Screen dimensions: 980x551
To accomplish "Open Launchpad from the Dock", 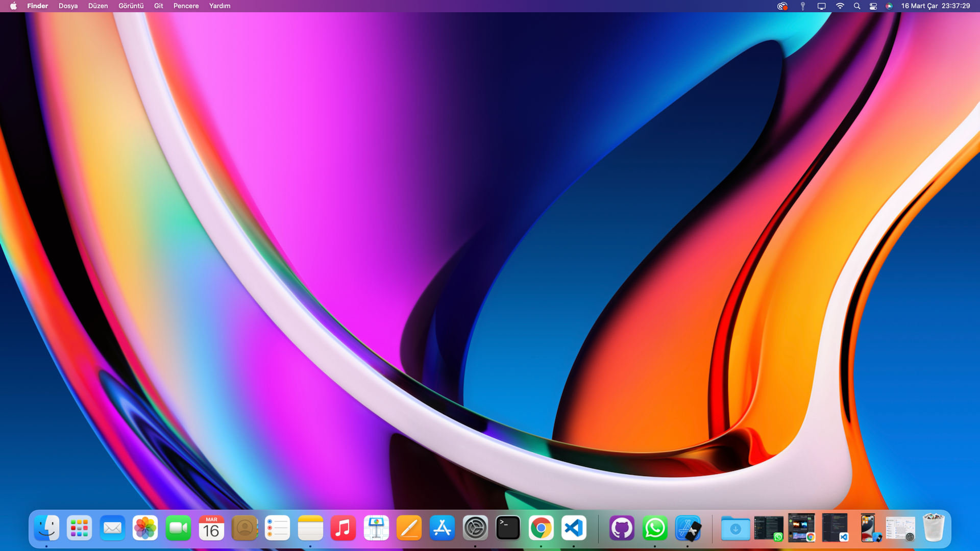I will 79,528.
